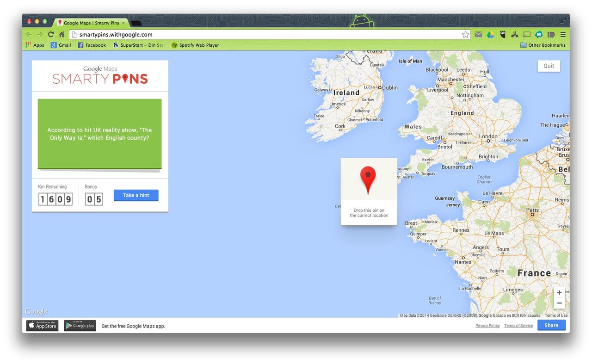This screenshot has width=592, height=364.
Task: Click the browser forward arrow
Action: [x=40, y=35]
